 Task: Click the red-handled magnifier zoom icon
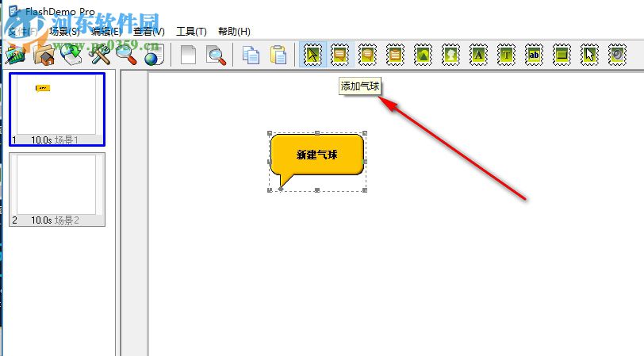click(x=127, y=55)
